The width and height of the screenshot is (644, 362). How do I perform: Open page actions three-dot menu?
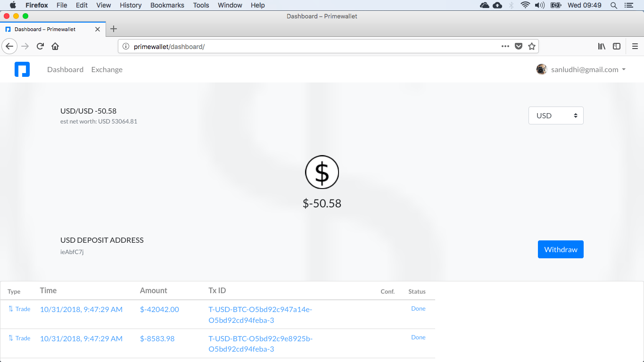[505, 46]
